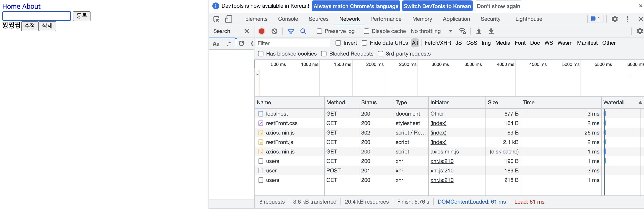Switch to the Console tab
The height and width of the screenshot is (209, 644).
288,19
